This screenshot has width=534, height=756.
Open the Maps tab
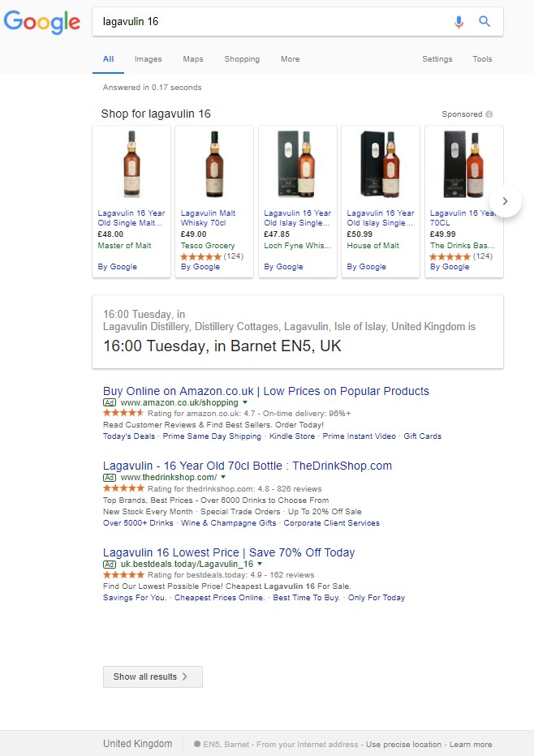pos(193,59)
